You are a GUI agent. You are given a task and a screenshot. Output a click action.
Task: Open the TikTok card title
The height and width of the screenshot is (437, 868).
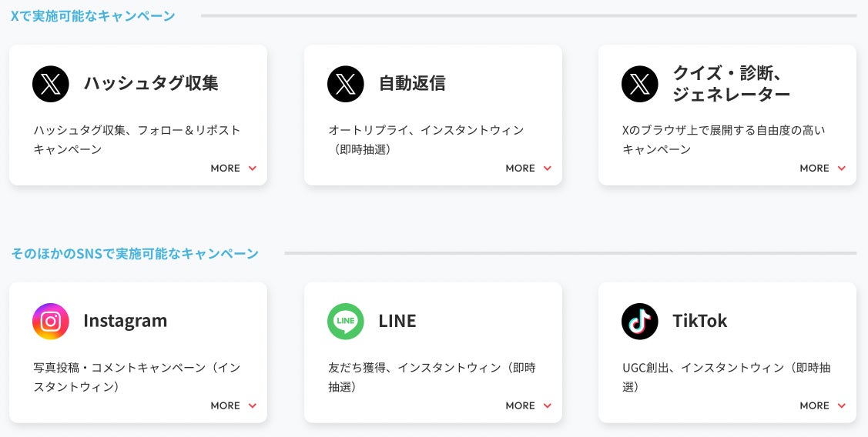(x=699, y=321)
